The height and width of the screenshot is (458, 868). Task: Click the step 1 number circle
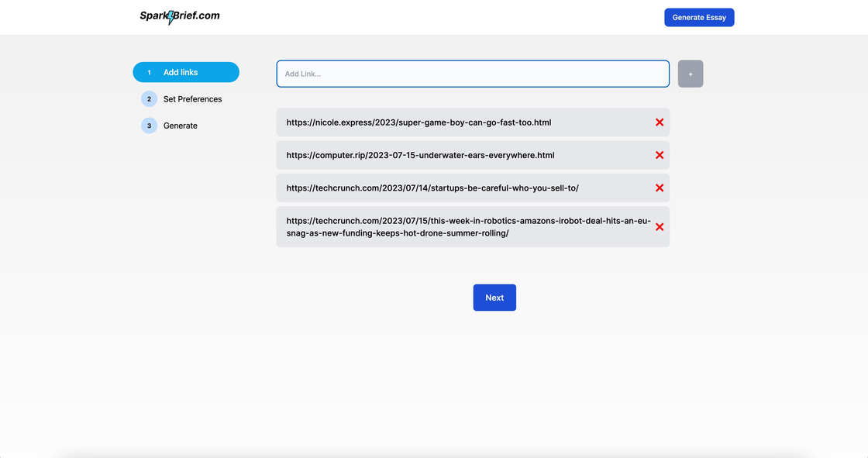click(x=149, y=73)
